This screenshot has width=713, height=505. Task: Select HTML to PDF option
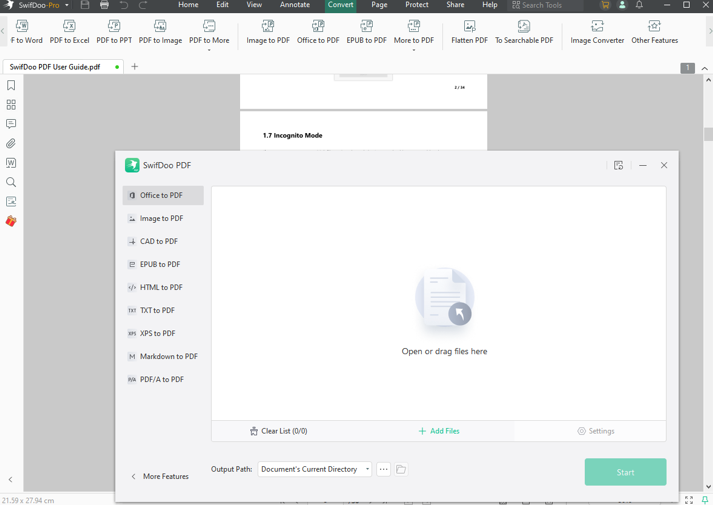[x=163, y=287]
